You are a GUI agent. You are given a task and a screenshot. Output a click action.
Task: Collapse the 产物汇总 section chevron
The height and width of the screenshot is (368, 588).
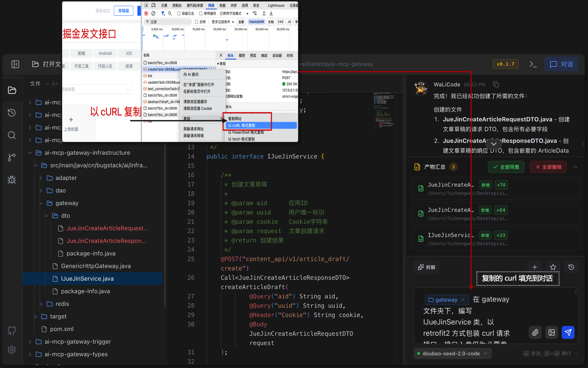(x=575, y=167)
